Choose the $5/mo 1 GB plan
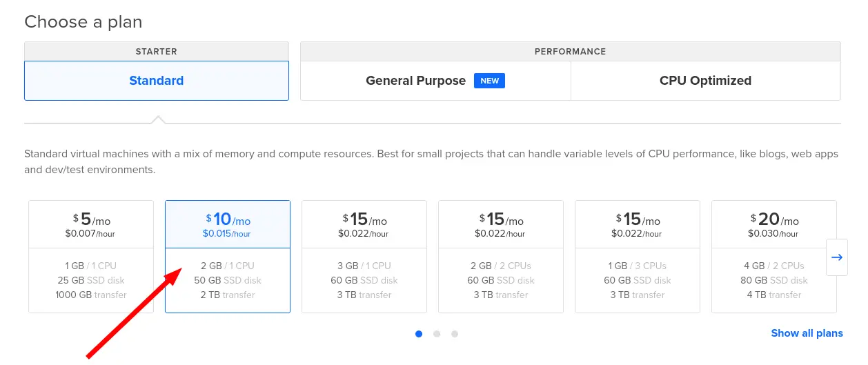 [x=91, y=257]
